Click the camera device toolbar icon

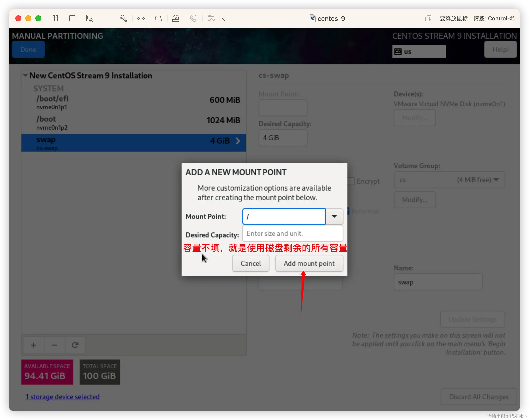176,18
